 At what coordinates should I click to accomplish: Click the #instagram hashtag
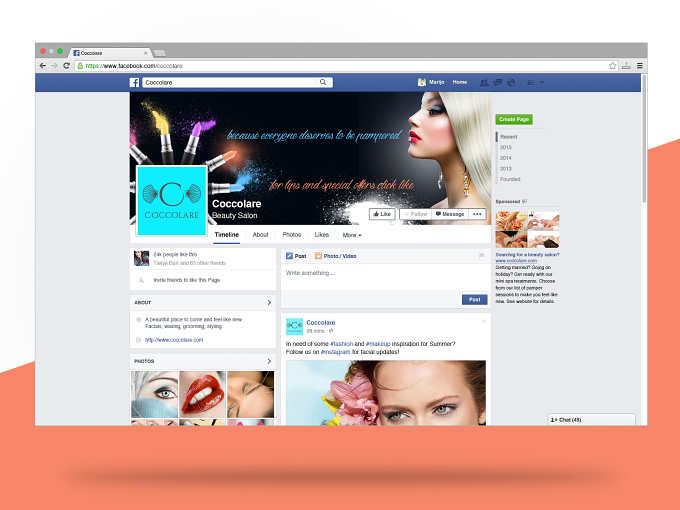(335, 352)
